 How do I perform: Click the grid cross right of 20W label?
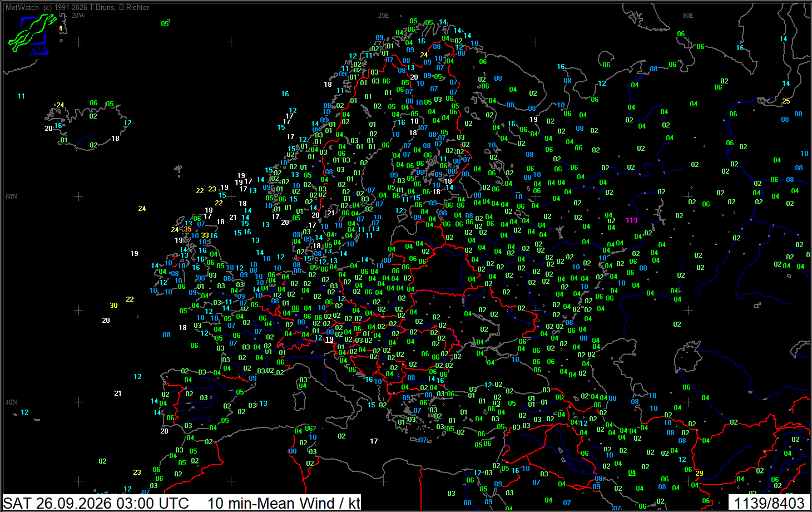(x=79, y=42)
